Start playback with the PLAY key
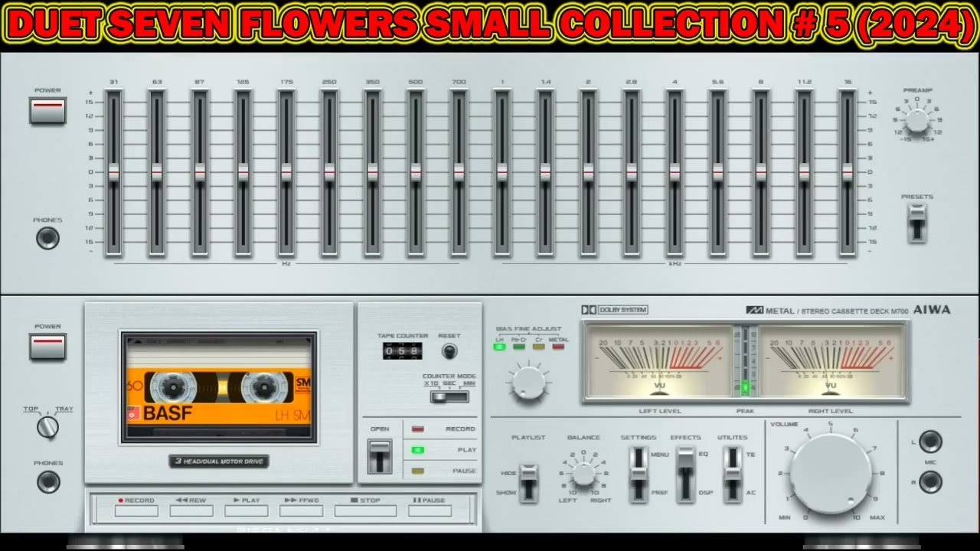Viewport: 980px width, 551px height. pyautogui.click(x=247, y=510)
